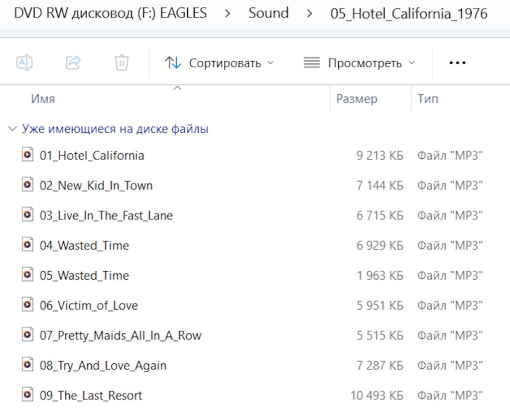This screenshot has height=420, width=510.
Task: Select the file name 07_Pretty_Maids_All_In_A_Row
Action: tap(121, 335)
